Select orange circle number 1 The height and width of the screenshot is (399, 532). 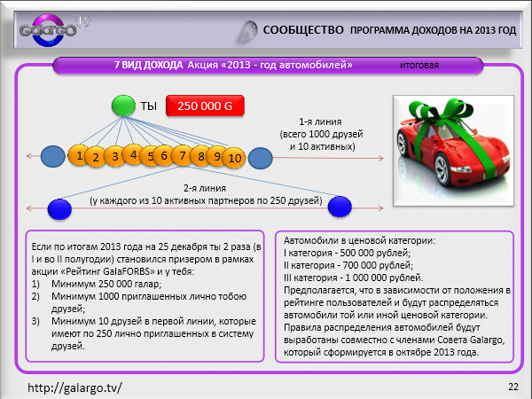78,155
